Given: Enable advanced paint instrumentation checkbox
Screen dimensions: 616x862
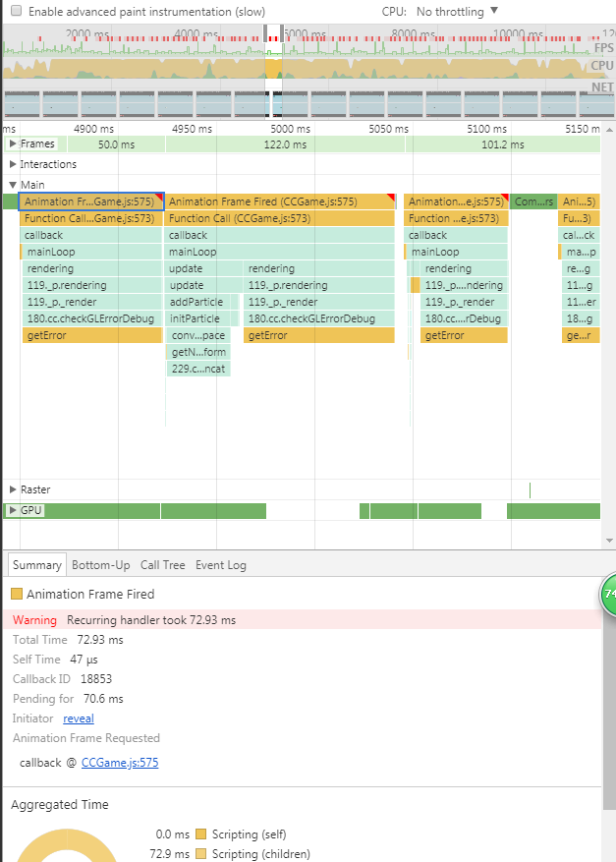Looking at the screenshot, I should tap(17, 11).
